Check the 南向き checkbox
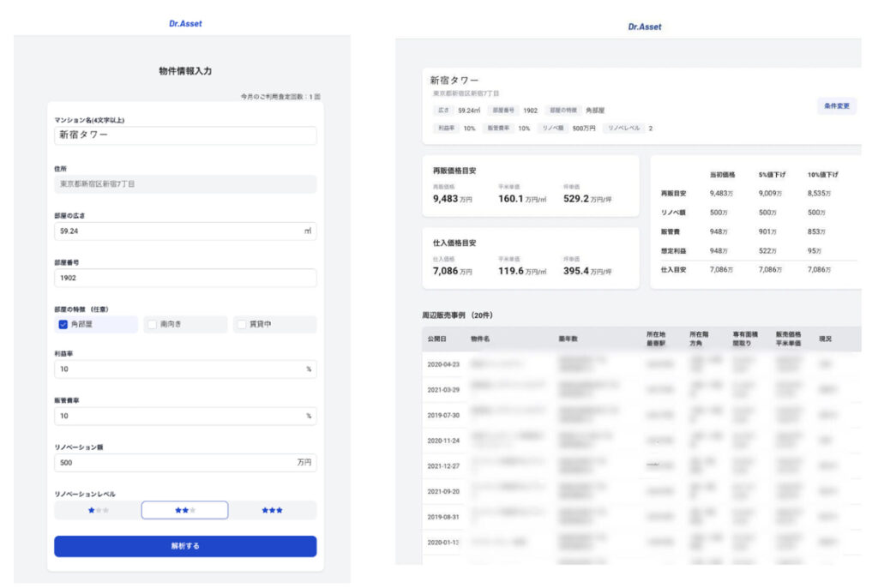The width and height of the screenshot is (878, 588). pos(152,324)
